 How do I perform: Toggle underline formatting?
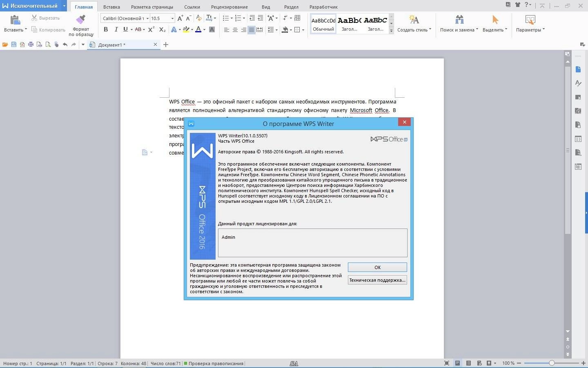coord(125,29)
